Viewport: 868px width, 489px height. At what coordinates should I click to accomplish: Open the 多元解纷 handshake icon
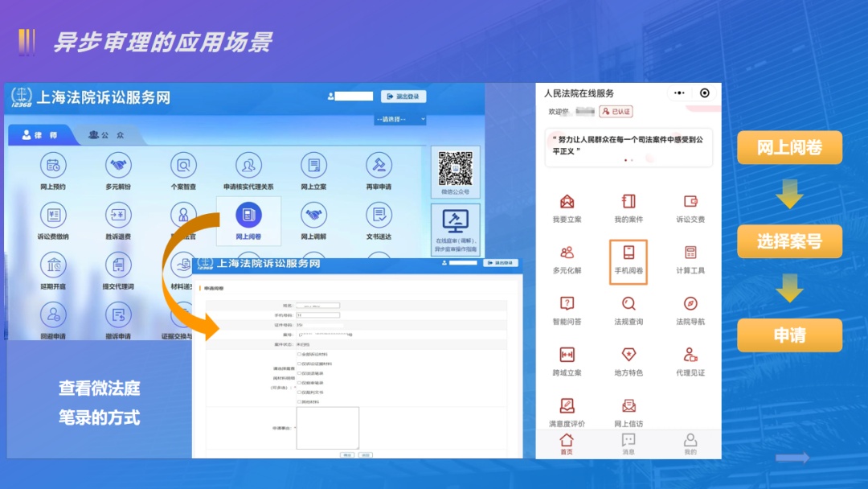[x=118, y=166]
